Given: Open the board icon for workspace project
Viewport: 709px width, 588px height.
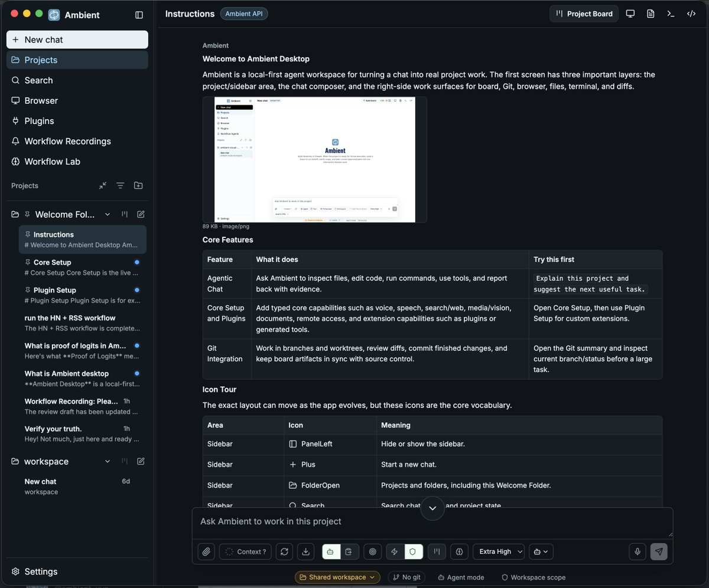Looking at the screenshot, I should coord(125,461).
